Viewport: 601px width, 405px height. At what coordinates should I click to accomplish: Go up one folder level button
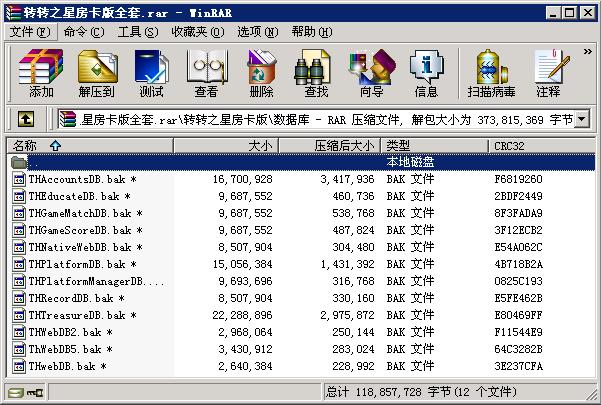tap(26, 120)
